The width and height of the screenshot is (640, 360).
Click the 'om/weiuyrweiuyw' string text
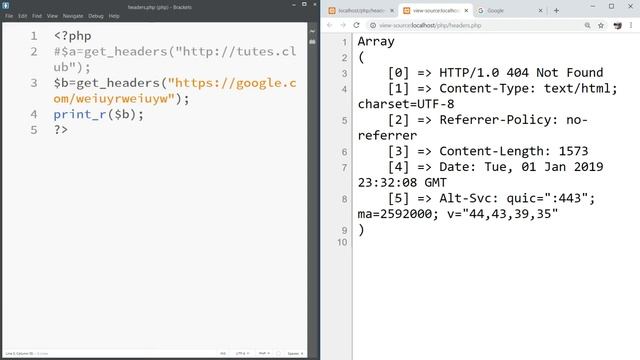pos(114,99)
